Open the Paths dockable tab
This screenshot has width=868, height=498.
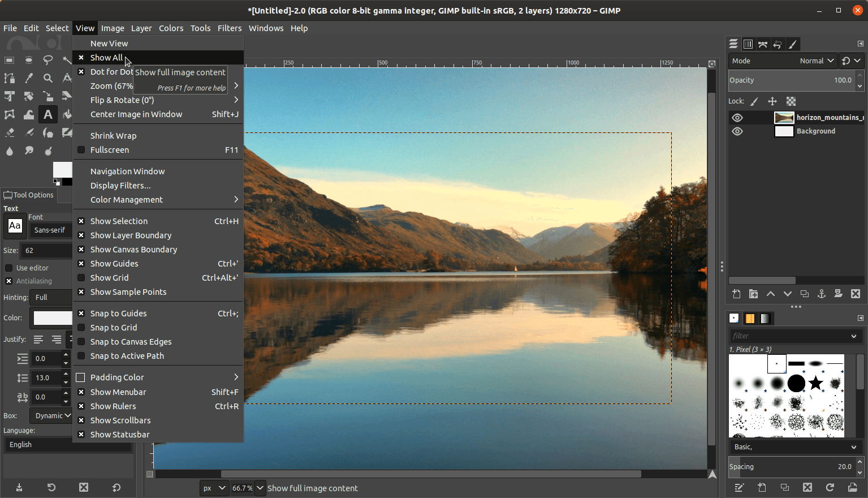click(763, 44)
